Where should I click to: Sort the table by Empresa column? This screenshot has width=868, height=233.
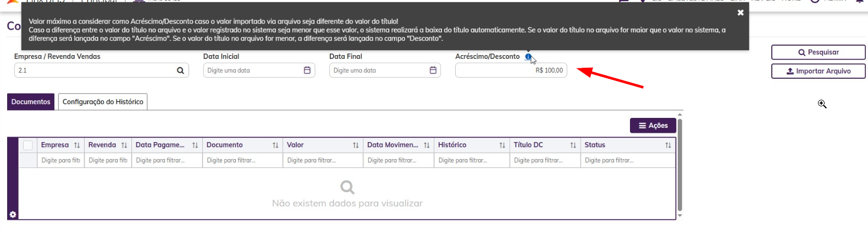77,145
